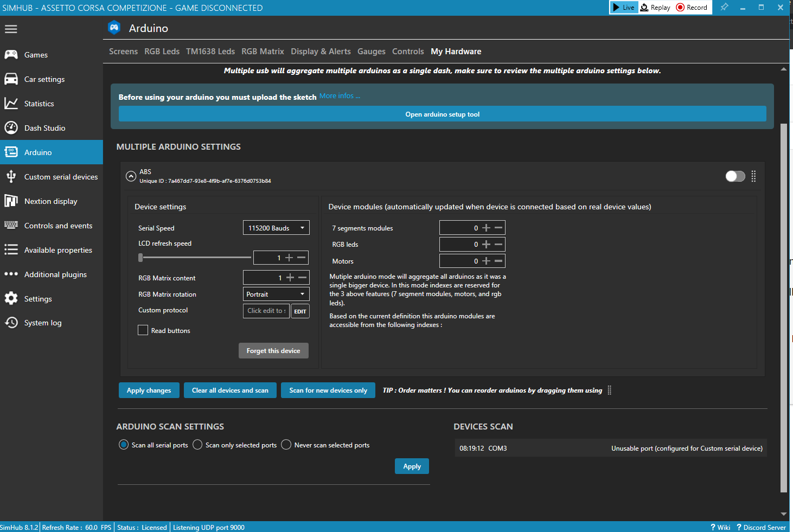
Task: Switch to the RGB Matrix tab
Action: pyautogui.click(x=263, y=51)
